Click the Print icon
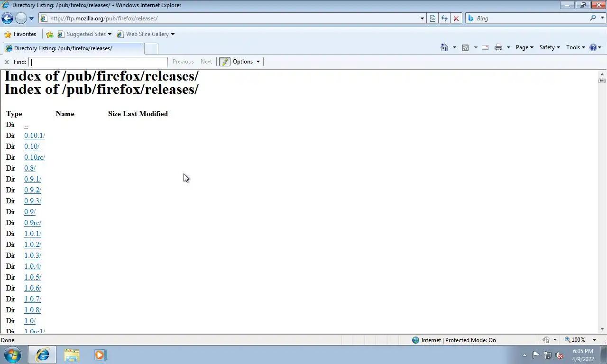Image resolution: width=607 pixels, height=364 pixels. [x=498, y=47]
